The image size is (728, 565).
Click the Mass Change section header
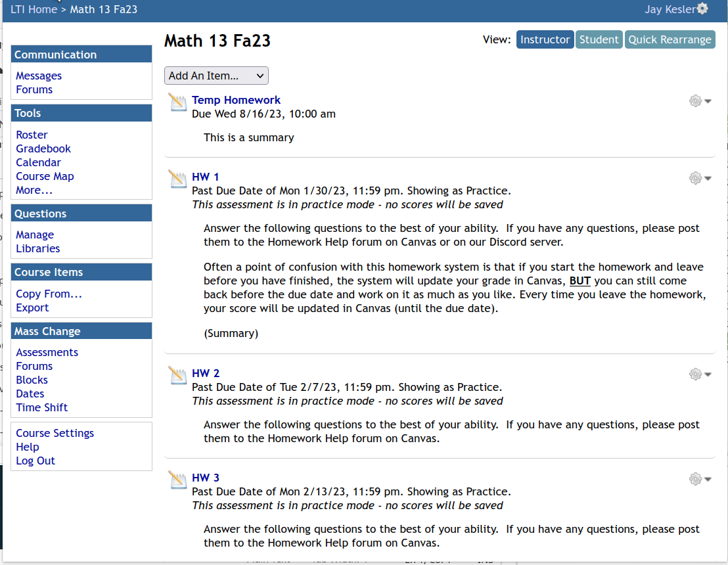[x=81, y=331]
